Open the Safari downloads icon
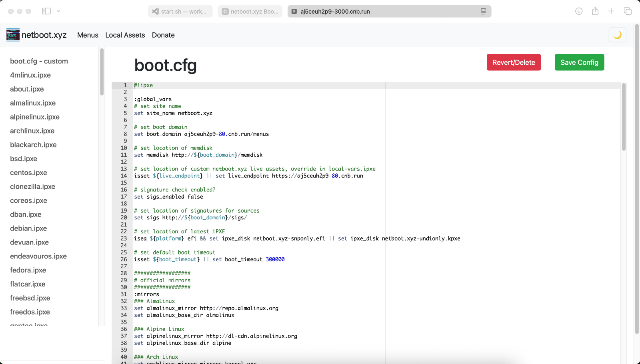 [579, 11]
